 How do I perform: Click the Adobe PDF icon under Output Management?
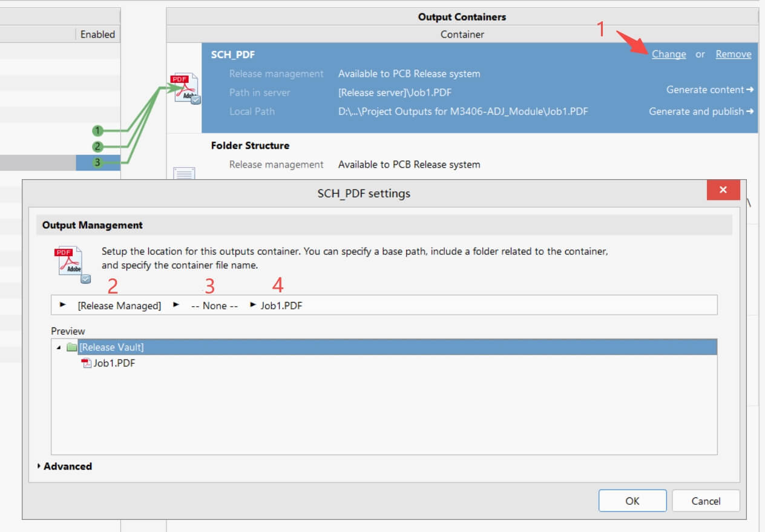72,264
